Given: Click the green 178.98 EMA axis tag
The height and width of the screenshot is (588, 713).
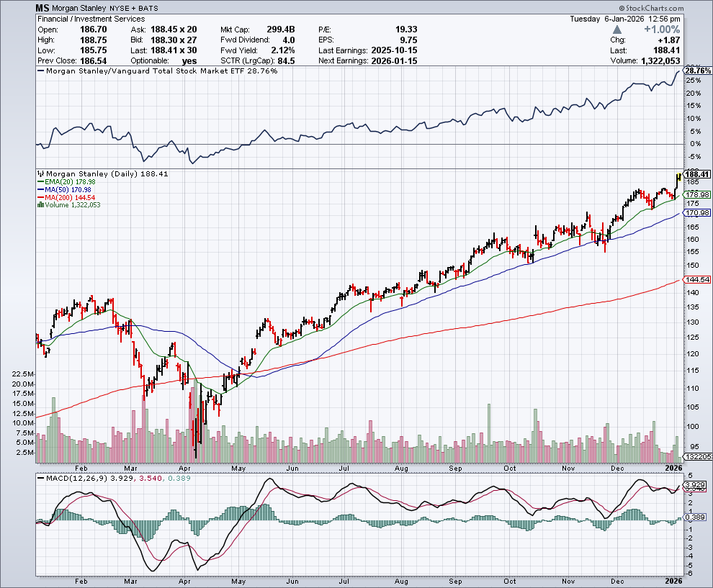Looking at the screenshot, I should pyautogui.click(x=696, y=195).
